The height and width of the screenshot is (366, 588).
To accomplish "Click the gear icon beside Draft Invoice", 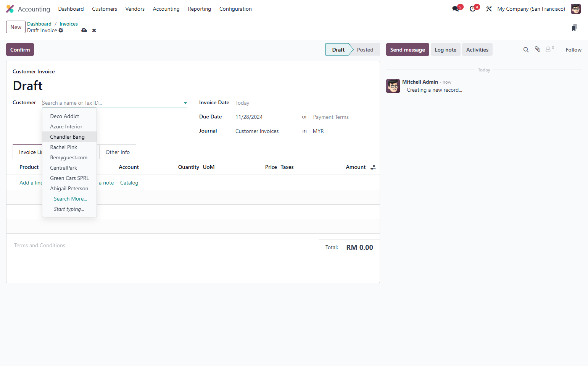I will pyautogui.click(x=61, y=30).
